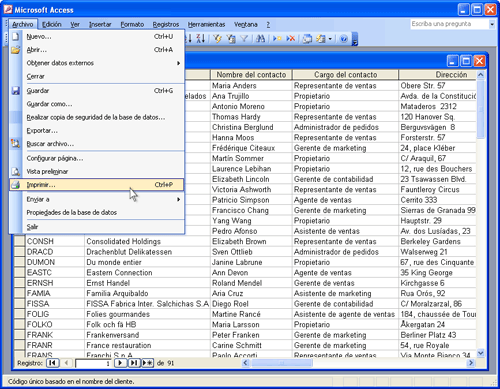This screenshot has width=500, height=389.
Task: Expand the Obtener datos externos submenu arrow
Action: [x=179, y=63]
